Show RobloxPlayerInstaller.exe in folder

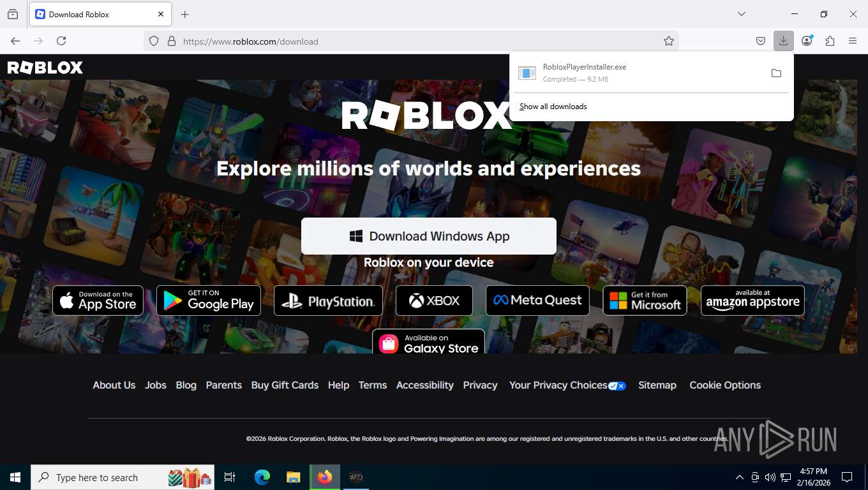pyautogui.click(x=776, y=73)
